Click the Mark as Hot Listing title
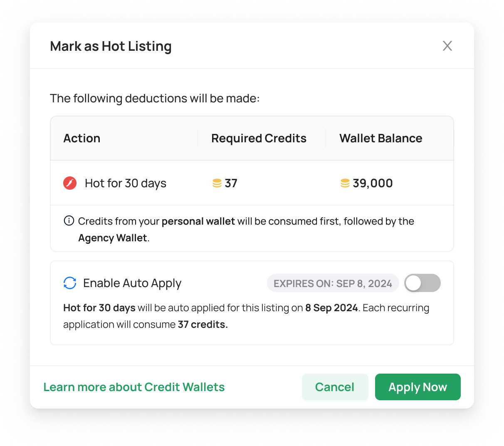 pos(111,46)
